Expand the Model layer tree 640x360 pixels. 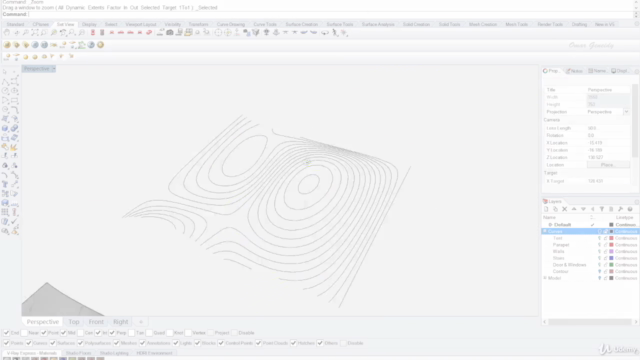545,278
